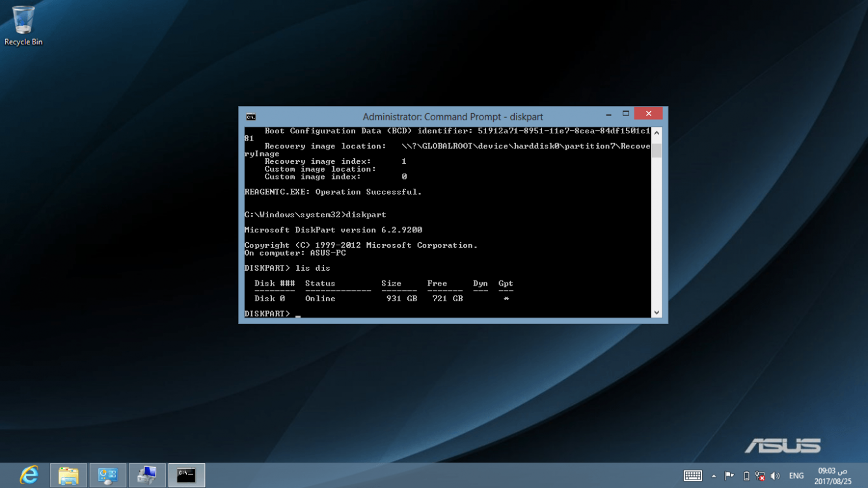
Task: Click the 'Dyn' column header
Action: (x=480, y=284)
